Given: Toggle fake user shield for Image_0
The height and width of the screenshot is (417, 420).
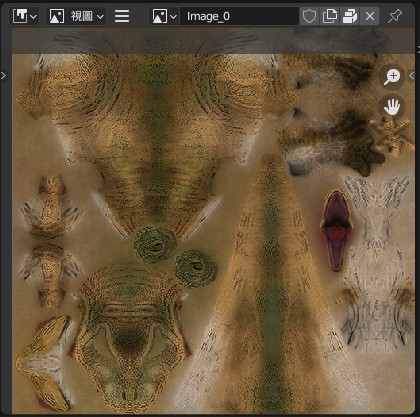Looking at the screenshot, I should (x=309, y=16).
